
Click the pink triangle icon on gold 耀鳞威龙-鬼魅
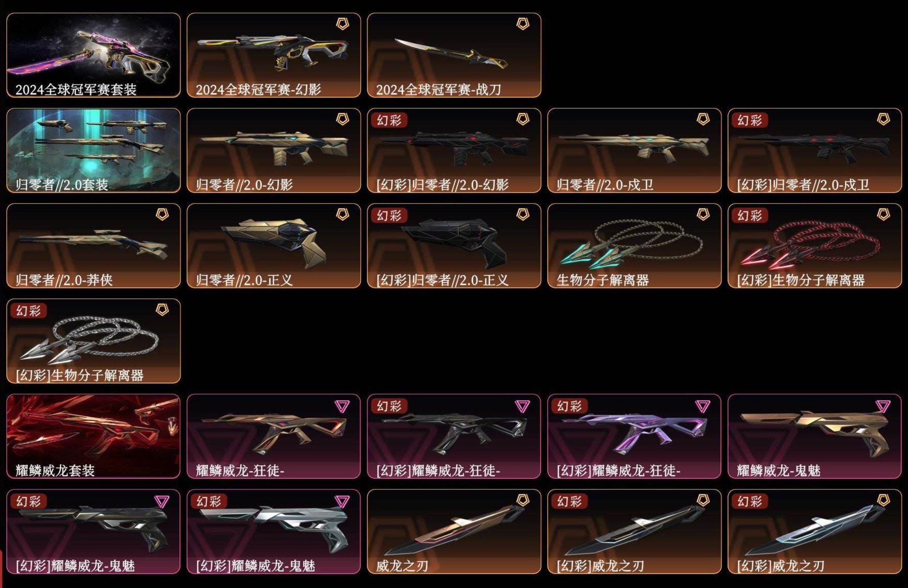pos(883,406)
